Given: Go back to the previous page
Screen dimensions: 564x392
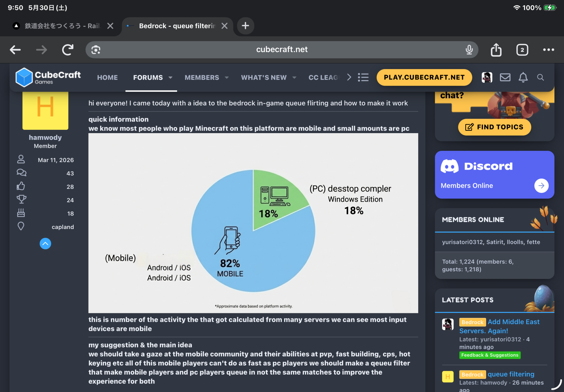Looking at the screenshot, I should point(15,50).
